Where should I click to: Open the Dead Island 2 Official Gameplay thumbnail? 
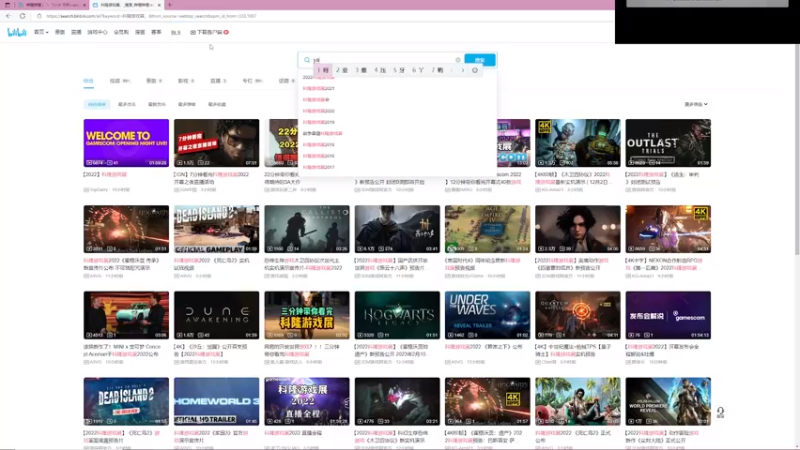click(x=216, y=229)
